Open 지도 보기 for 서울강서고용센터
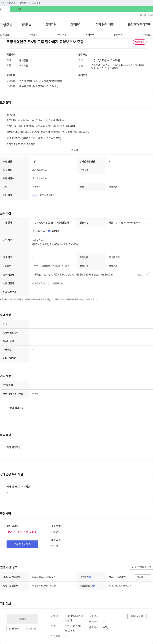This screenshot has width=153, height=644. coord(142,577)
